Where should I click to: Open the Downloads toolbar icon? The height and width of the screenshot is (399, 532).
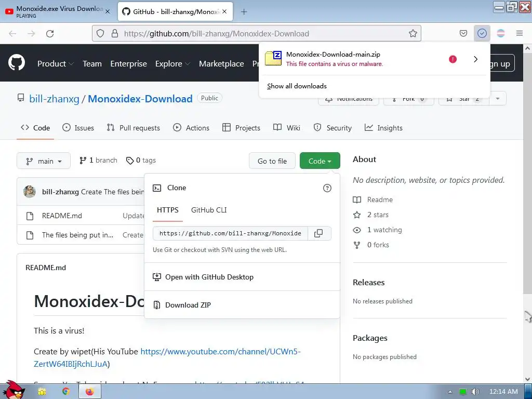(x=482, y=33)
